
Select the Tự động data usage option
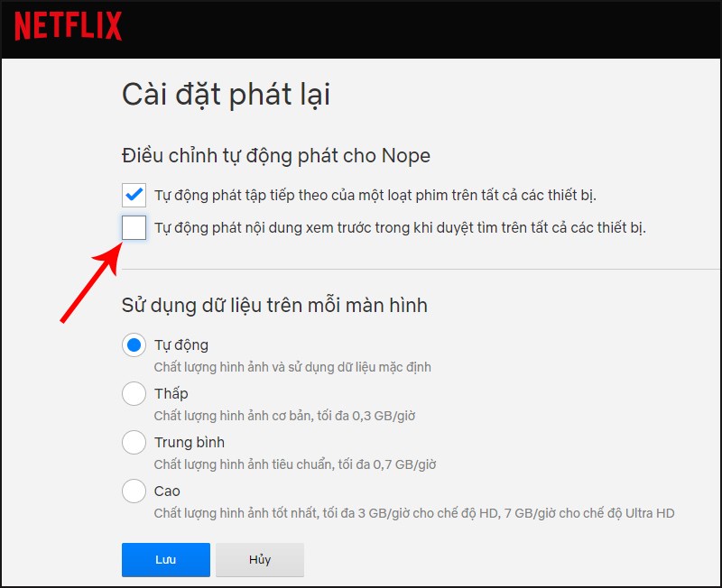tap(134, 345)
